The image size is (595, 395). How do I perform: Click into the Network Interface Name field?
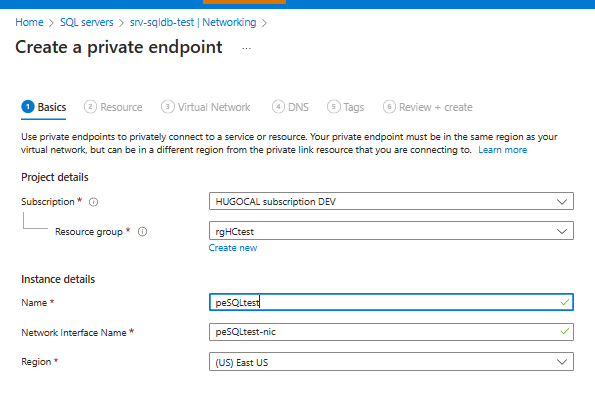pyautogui.click(x=391, y=332)
